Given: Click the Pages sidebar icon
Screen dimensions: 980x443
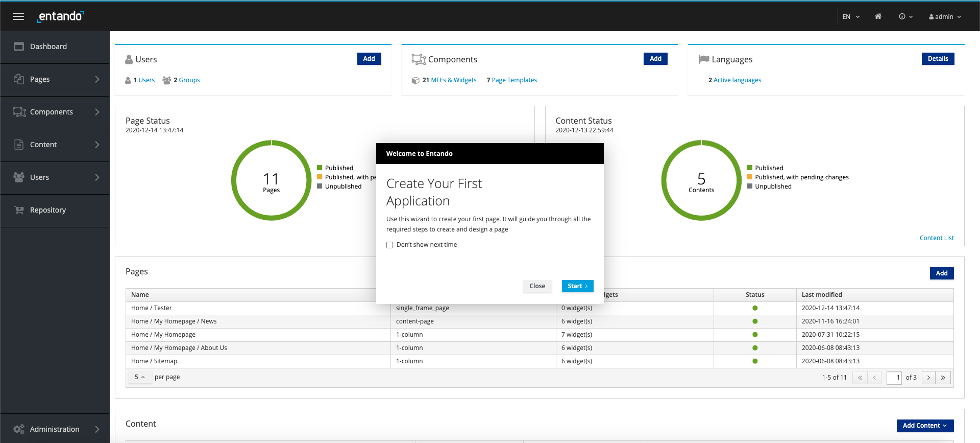Looking at the screenshot, I should tap(19, 79).
